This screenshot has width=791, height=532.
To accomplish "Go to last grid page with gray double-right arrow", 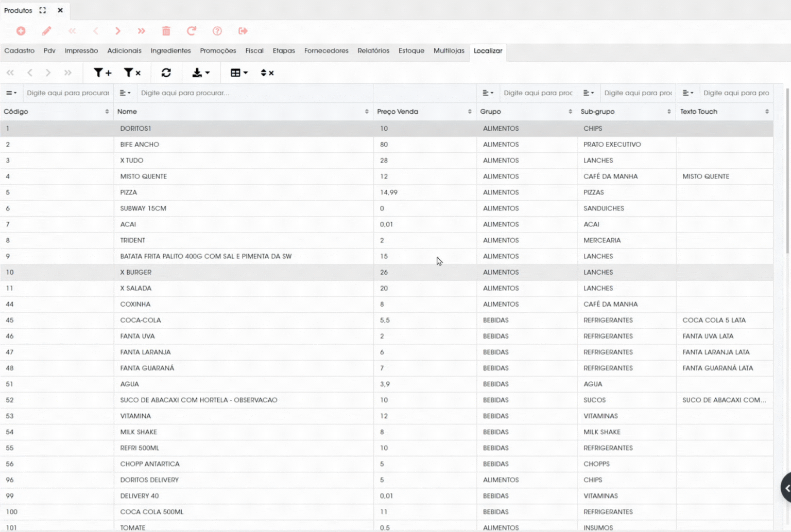I will pos(68,73).
